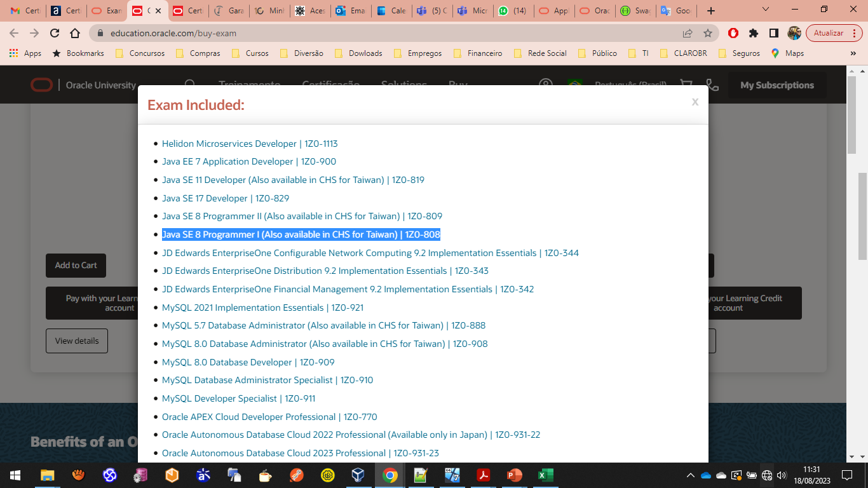Viewport: 868px width, 488px height.
Task: Toggle the browser side panel icon
Action: pyautogui.click(x=774, y=33)
